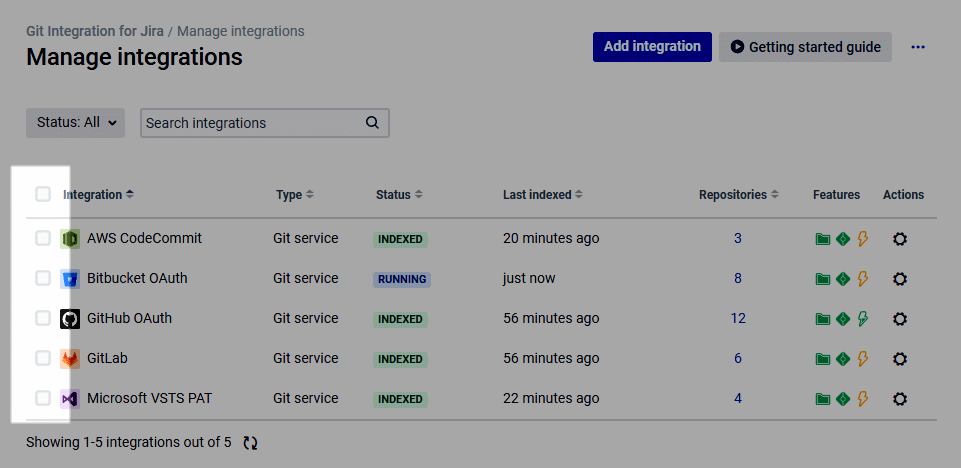Check the Microsoft VSTS PAT row checkbox

pyautogui.click(x=42, y=398)
